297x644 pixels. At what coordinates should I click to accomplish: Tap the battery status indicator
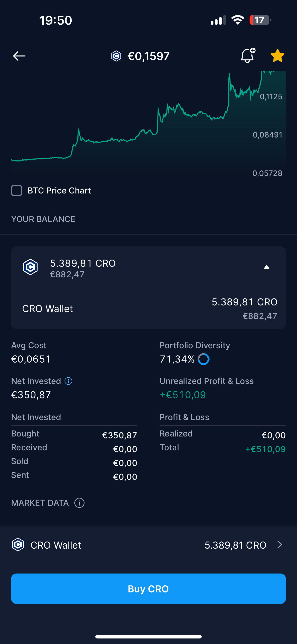tap(260, 20)
